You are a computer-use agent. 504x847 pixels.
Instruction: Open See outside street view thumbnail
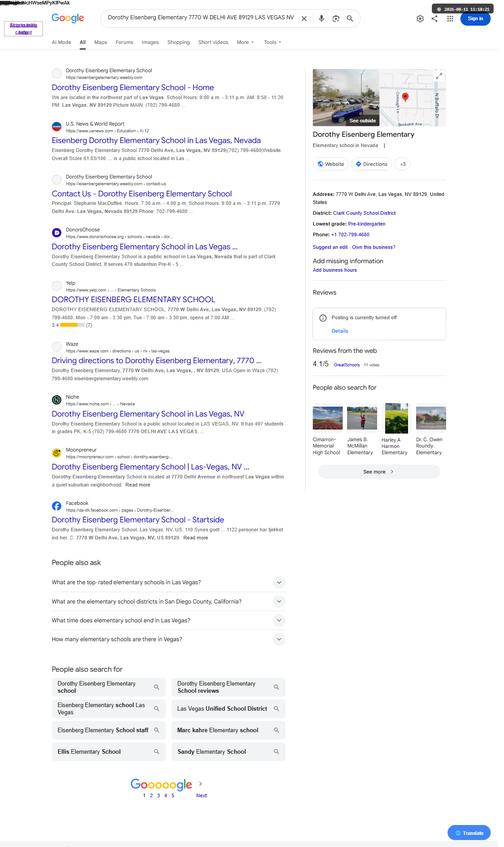[x=346, y=97]
